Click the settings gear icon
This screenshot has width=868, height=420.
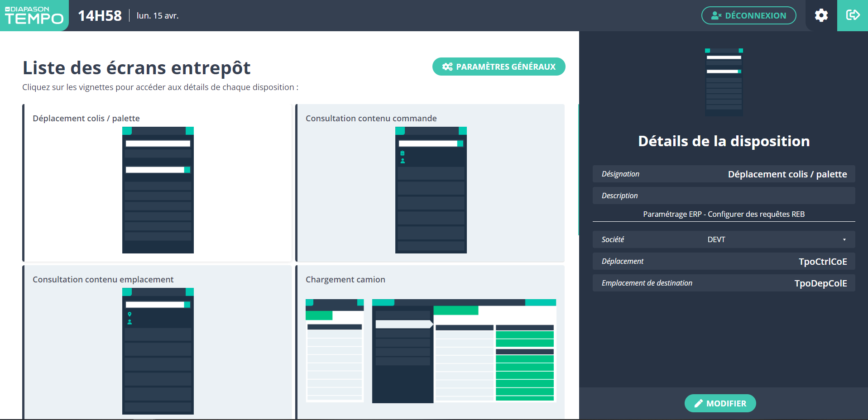[x=821, y=15]
